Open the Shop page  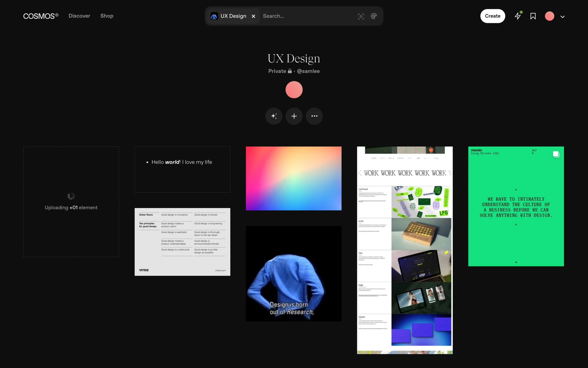(x=107, y=16)
